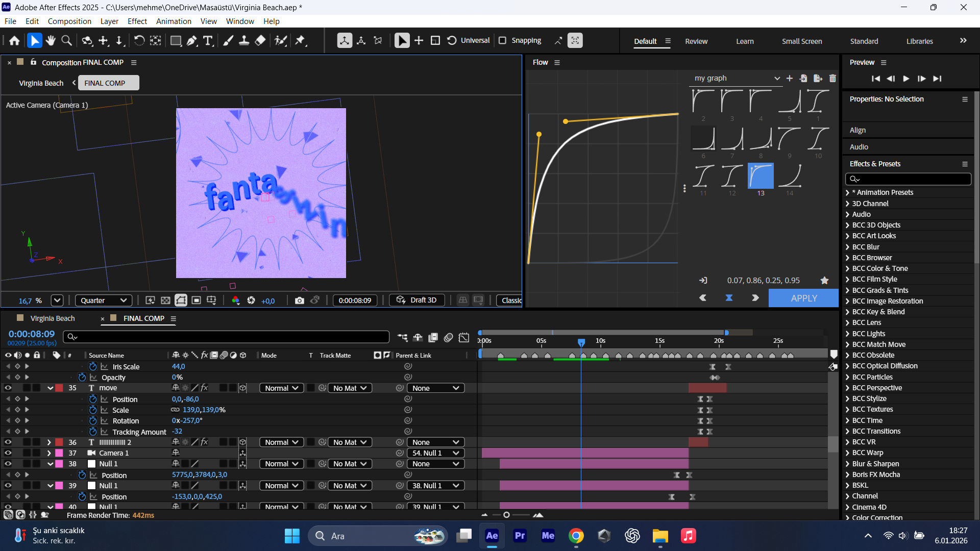Add new Flow preset with plus icon

click(790, 78)
